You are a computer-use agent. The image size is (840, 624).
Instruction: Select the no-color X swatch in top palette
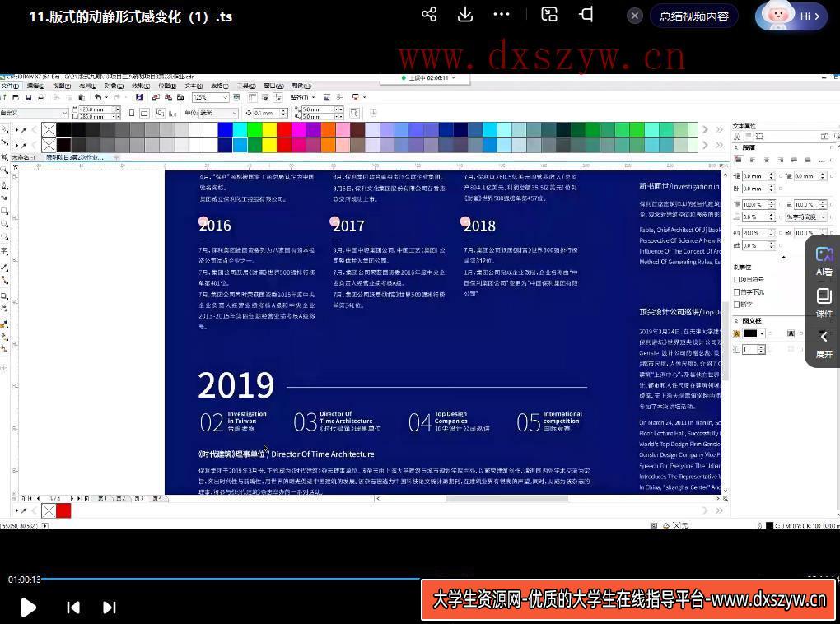[49, 129]
